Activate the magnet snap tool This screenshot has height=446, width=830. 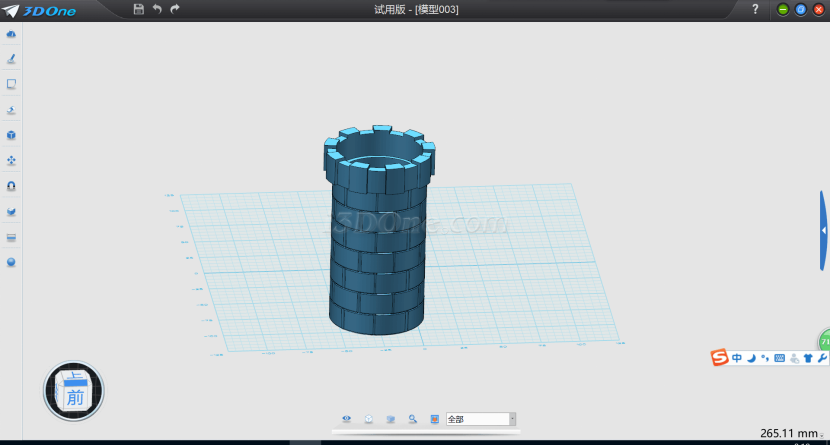11,186
